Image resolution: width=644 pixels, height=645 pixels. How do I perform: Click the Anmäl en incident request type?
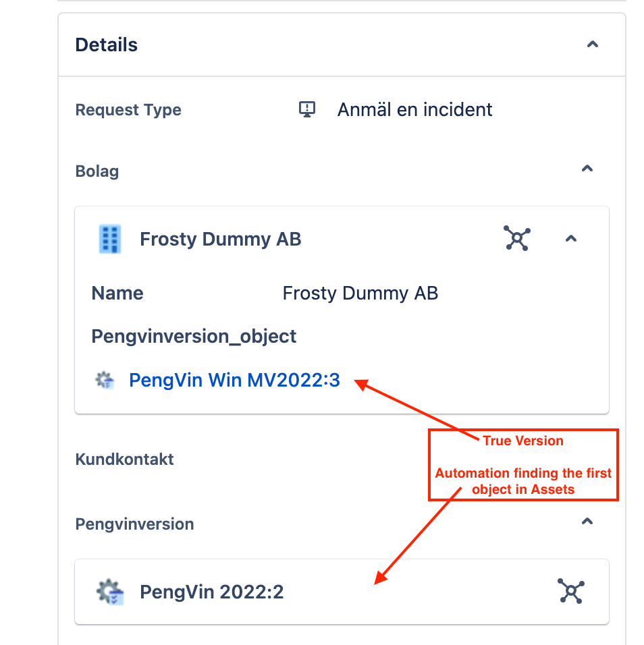coord(414,109)
